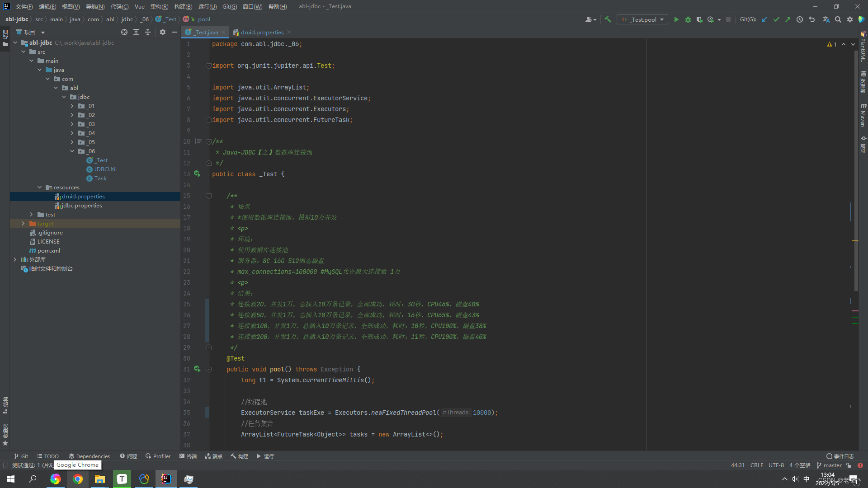Open IntelliJ IDEA from taskbar

(x=166, y=479)
